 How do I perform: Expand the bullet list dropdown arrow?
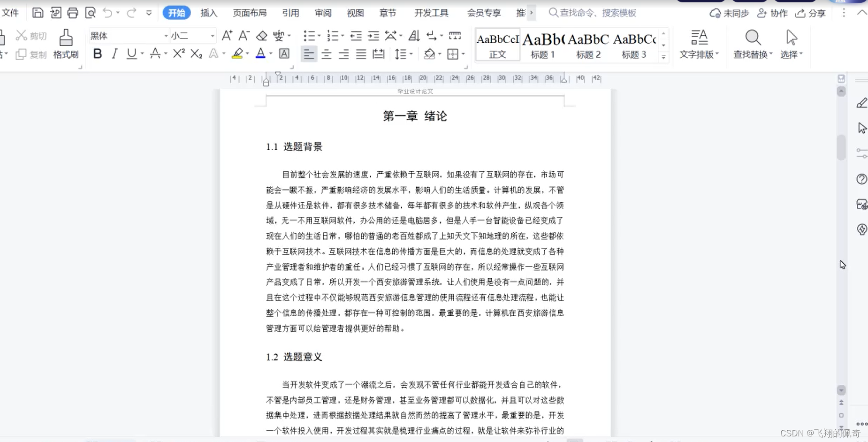319,36
